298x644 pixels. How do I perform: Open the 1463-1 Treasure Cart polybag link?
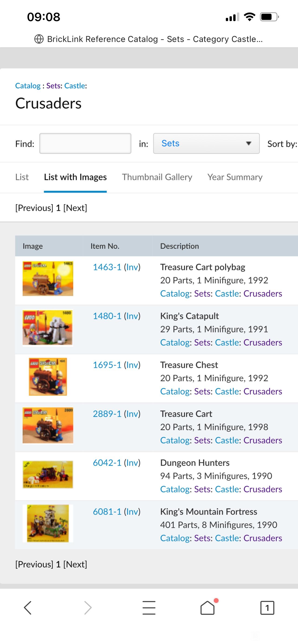point(107,267)
